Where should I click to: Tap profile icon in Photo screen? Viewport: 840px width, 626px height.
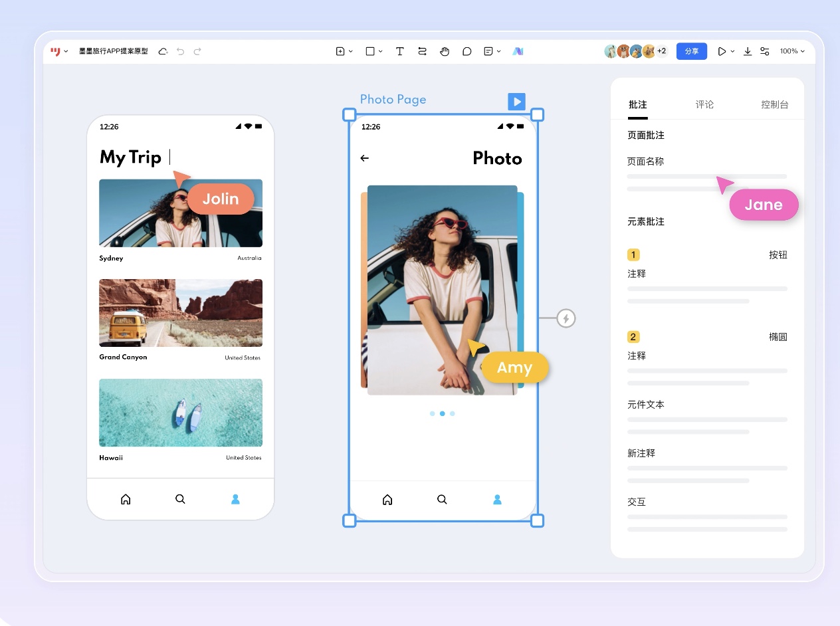coord(497,500)
